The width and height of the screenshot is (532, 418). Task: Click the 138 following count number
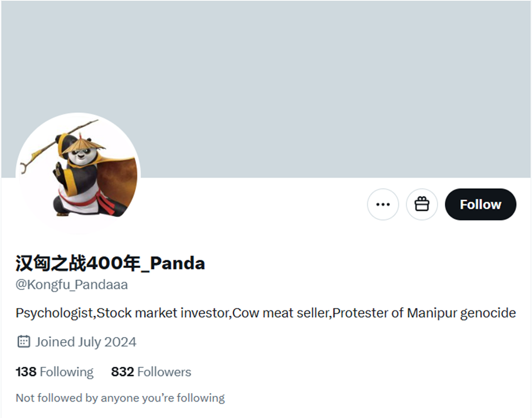click(26, 372)
